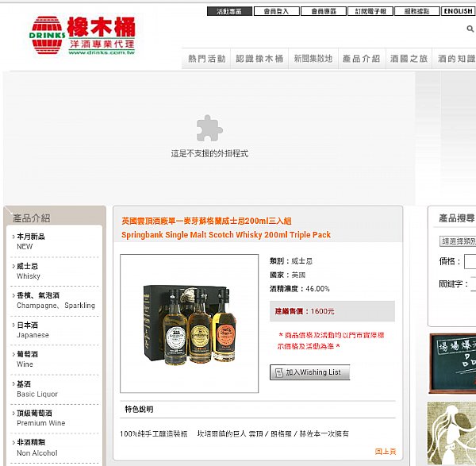Add product via 加入Wishing List button

(310, 372)
